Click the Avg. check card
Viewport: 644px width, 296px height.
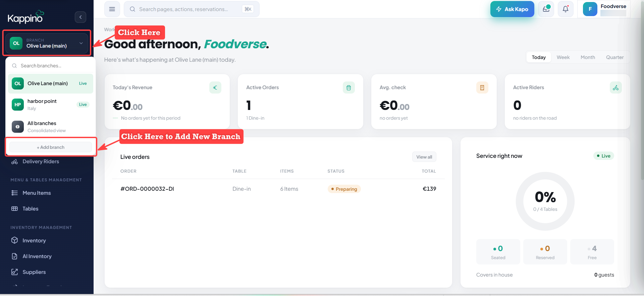[434, 102]
